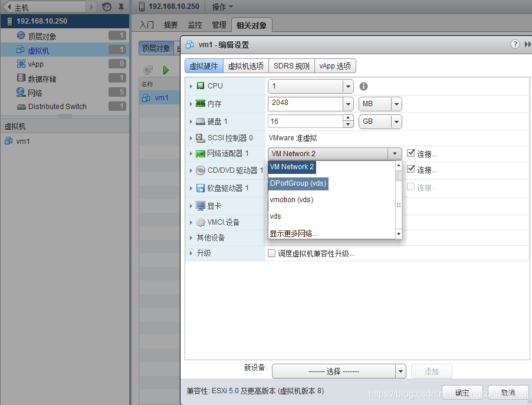Screen dimensions: 532x405
Task: Open the memory size dropdown arrow
Action: 348,104
